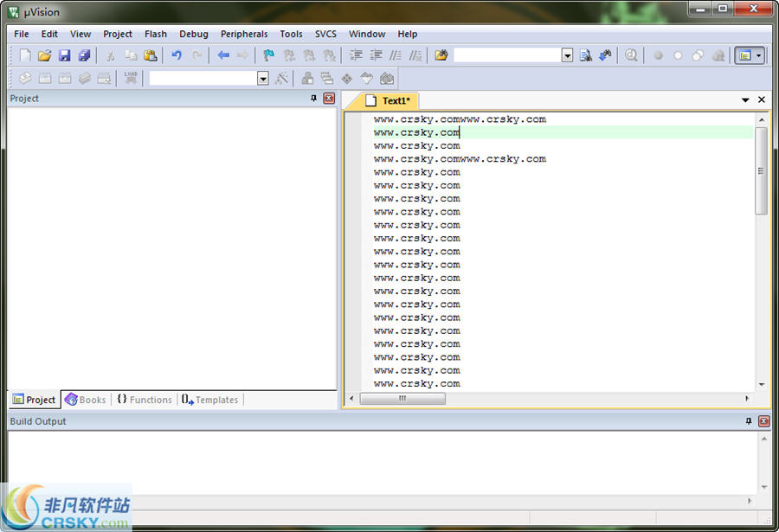Open Options for Target (magic wand)
This screenshot has height=532, width=779.
point(281,78)
